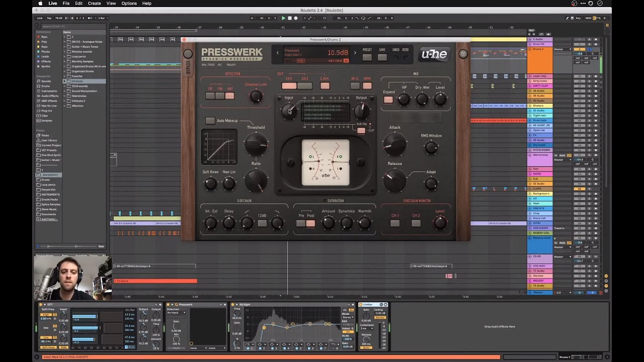Toggle sidechain 12dB filter button
This screenshot has height=362, width=644.
pyautogui.click(x=262, y=223)
